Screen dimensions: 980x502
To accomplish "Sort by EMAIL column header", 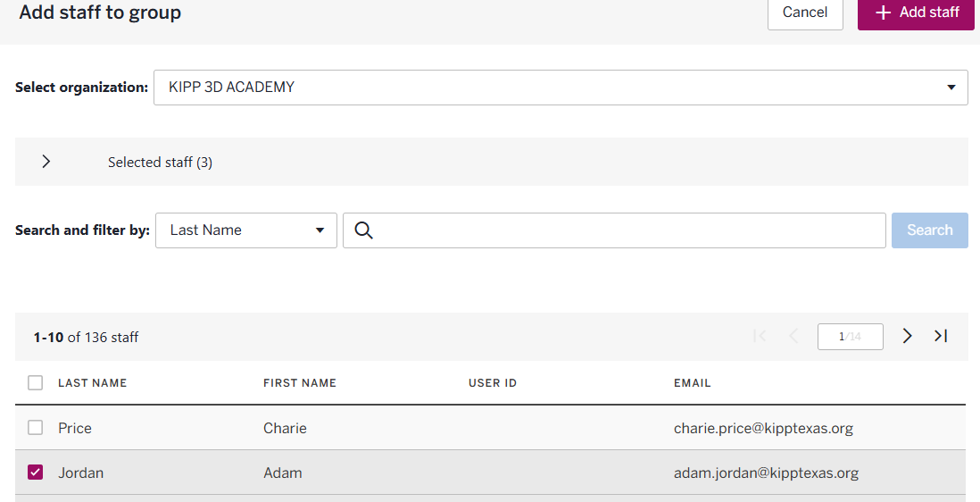I will coord(693,383).
